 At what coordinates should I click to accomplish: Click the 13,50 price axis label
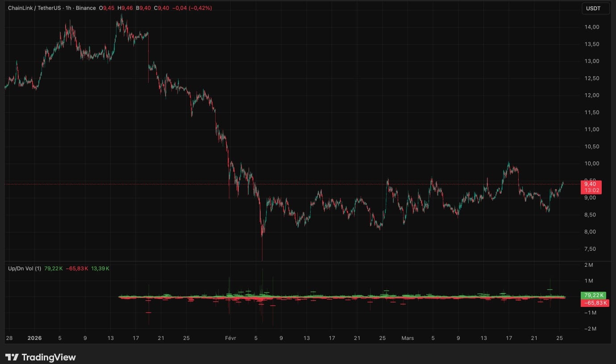pos(591,44)
